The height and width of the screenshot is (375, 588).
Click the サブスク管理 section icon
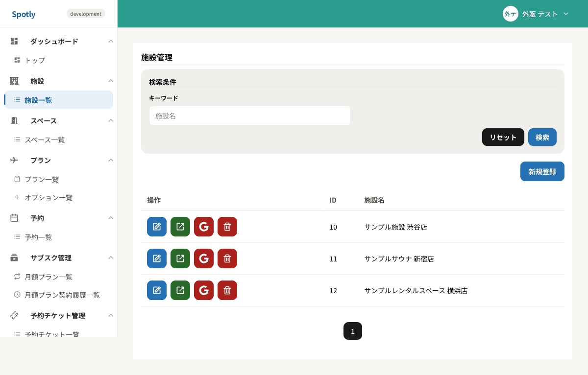point(14,258)
